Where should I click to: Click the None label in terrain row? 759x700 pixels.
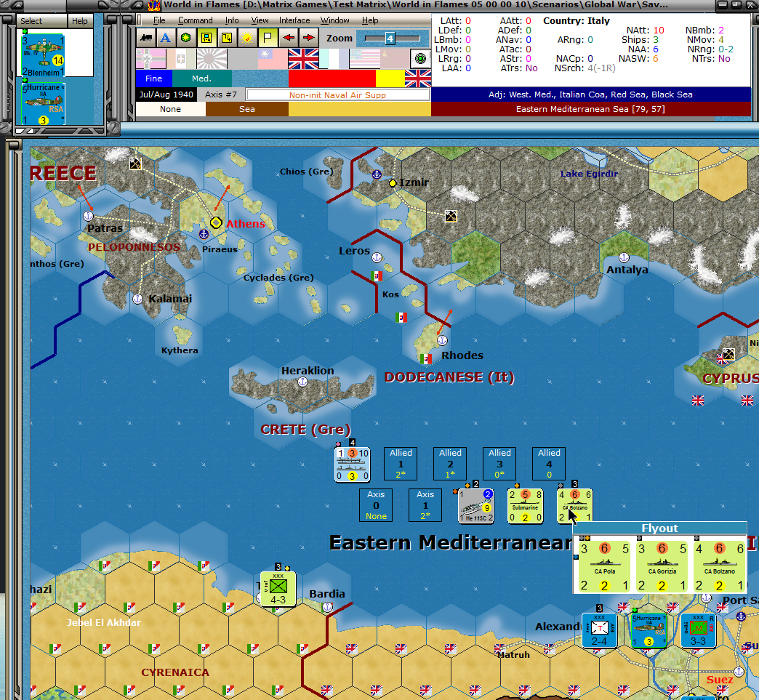170,109
